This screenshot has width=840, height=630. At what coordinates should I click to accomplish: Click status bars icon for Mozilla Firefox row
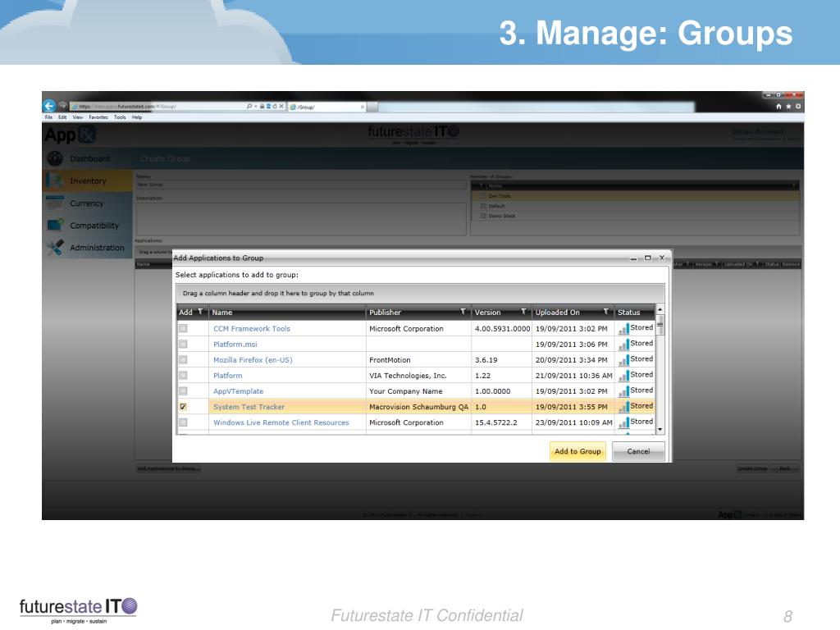coord(623,359)
